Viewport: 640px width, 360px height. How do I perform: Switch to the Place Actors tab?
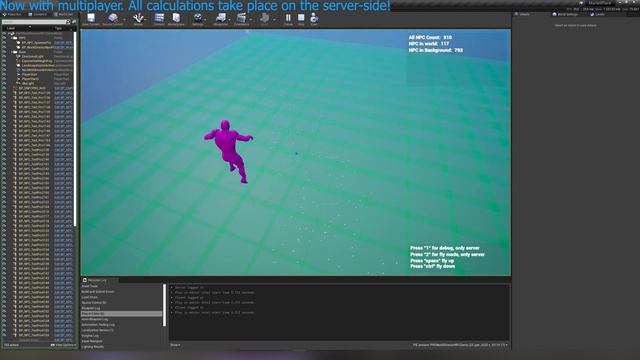(x=12, y=14)
